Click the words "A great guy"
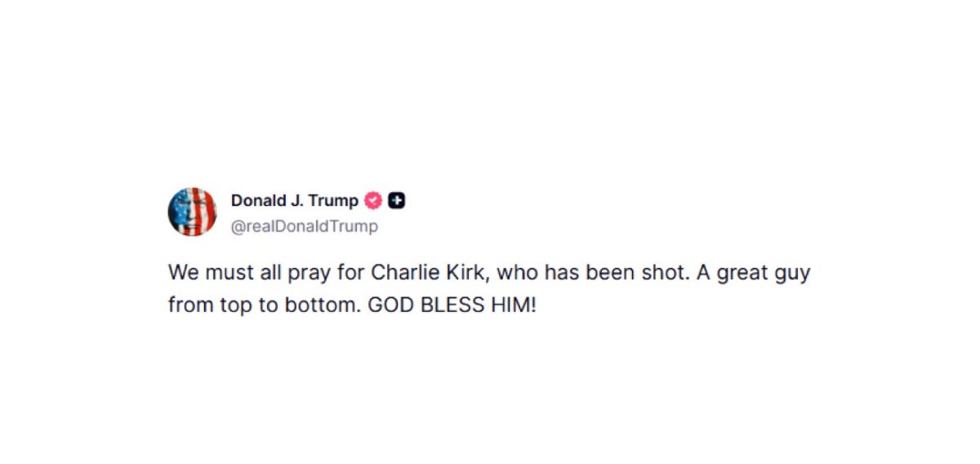Viewport: 980px width, 464px height. (x=755, y=272)
